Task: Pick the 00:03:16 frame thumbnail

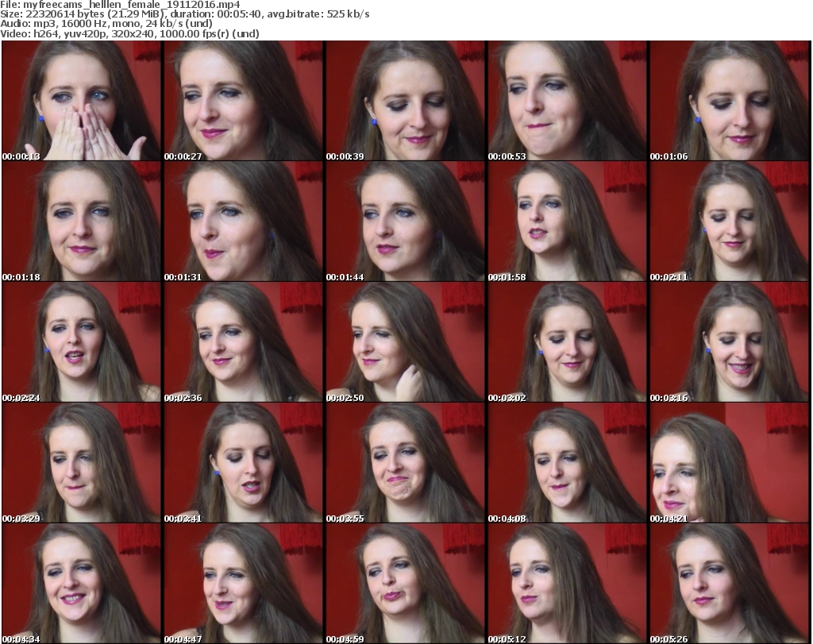Action: (x=729, y=343)
